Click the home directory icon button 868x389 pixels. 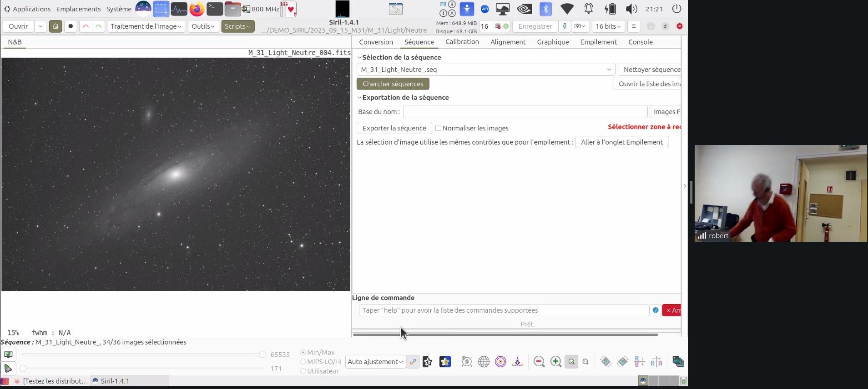[56, 26]
